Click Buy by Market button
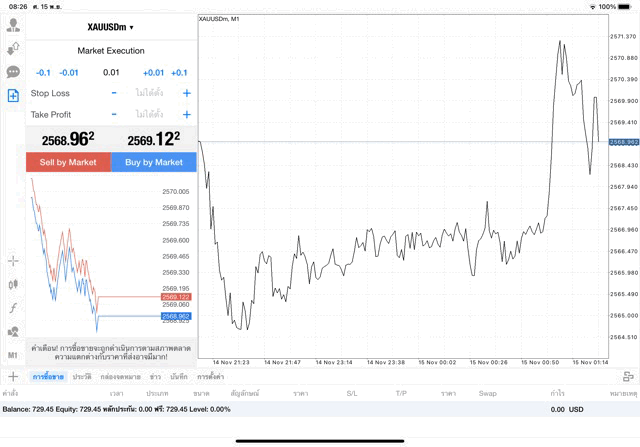The height and width of the screenshot is (447, 640). coord(154,162)
